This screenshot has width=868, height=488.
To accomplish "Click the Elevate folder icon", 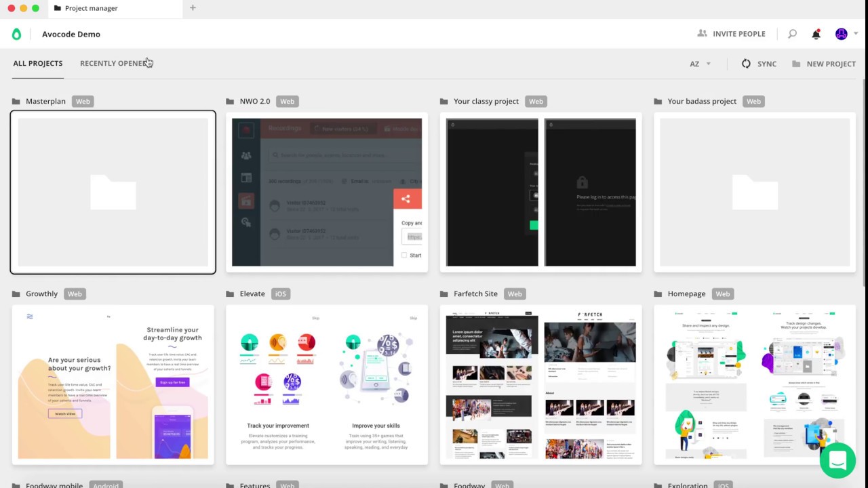I will (230, 294).
